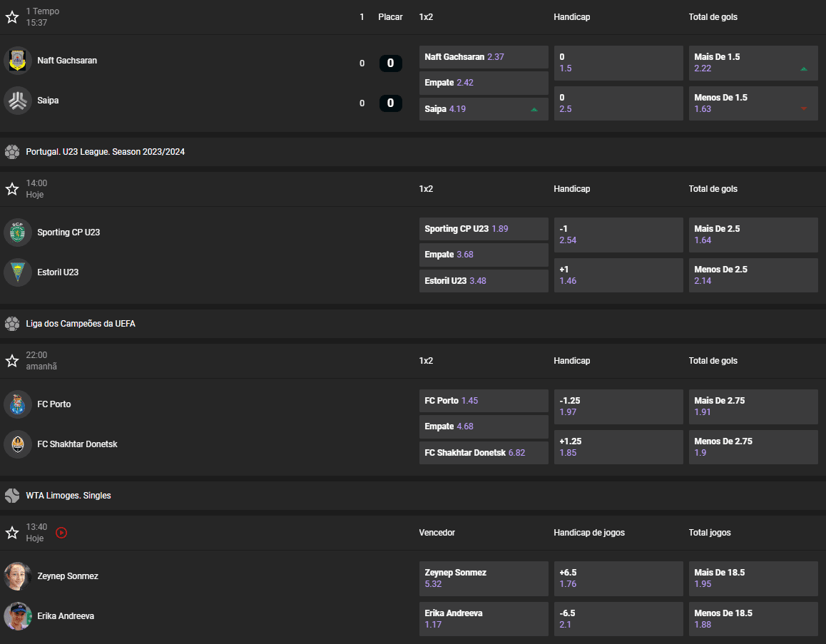The image size is (826, 644).
Task: Select handicap +1 at 1.46
Action: click(618, 275)
